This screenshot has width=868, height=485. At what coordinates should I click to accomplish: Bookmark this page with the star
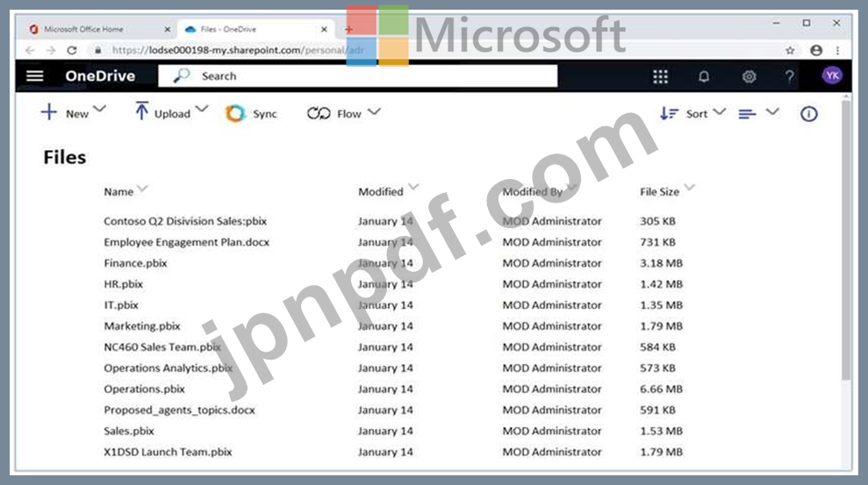[x=790, y=50]
